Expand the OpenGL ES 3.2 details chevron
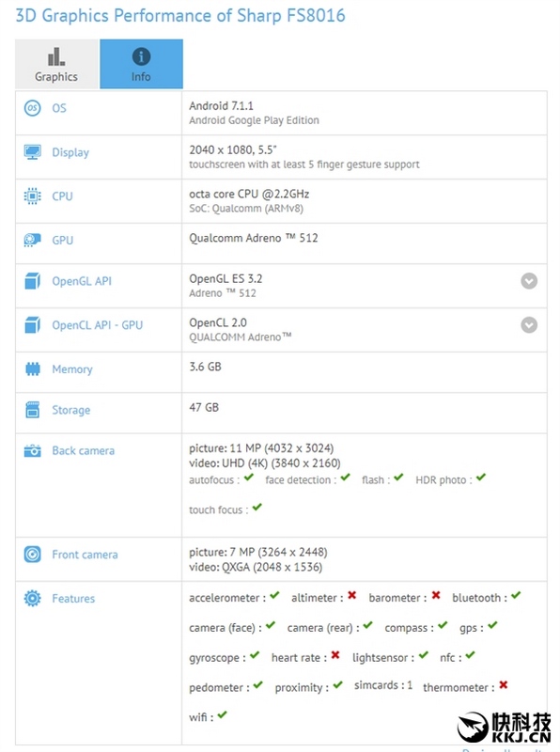Screen dimensions: 560x752 [x=531, y=281]
